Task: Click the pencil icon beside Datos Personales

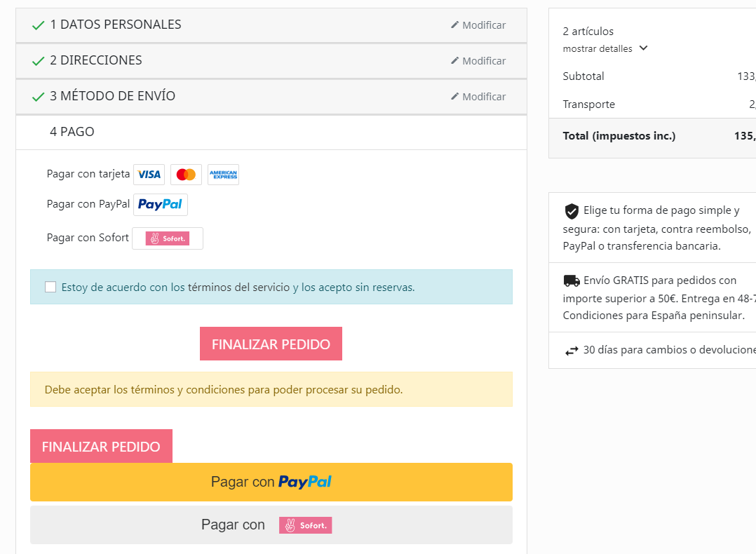Action: (454, 25)
